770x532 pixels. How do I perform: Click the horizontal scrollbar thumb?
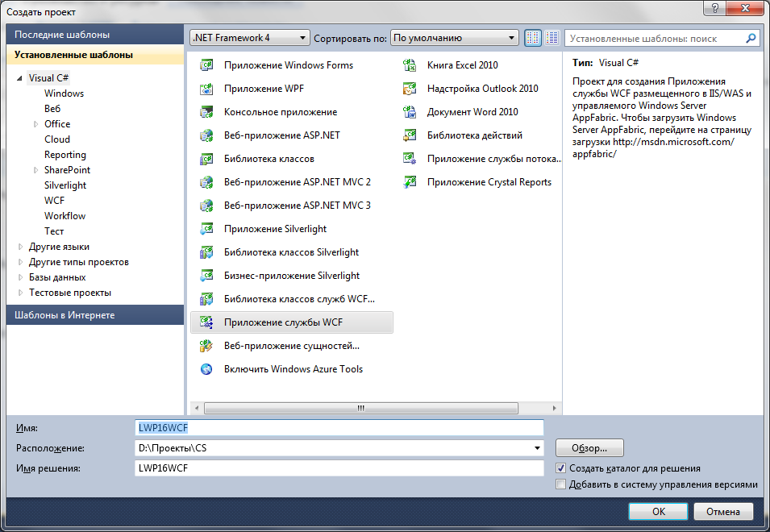click(x=361, y=409)
